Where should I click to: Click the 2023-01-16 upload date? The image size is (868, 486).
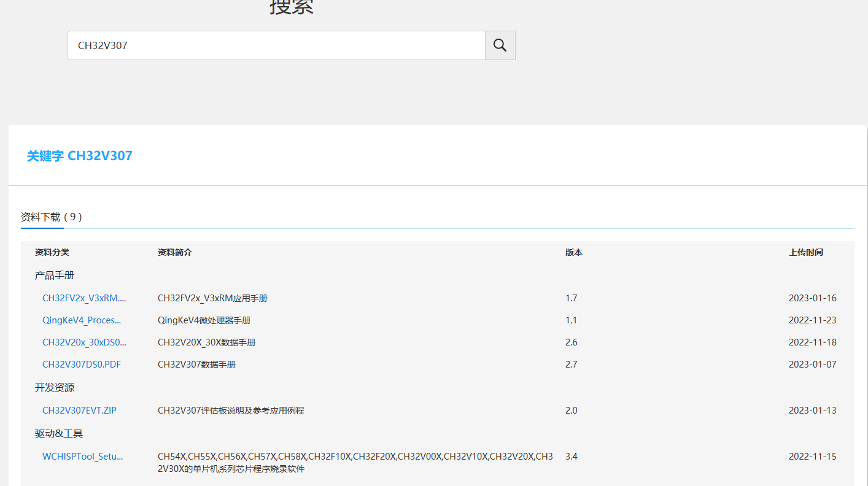(x=812, y=298)
